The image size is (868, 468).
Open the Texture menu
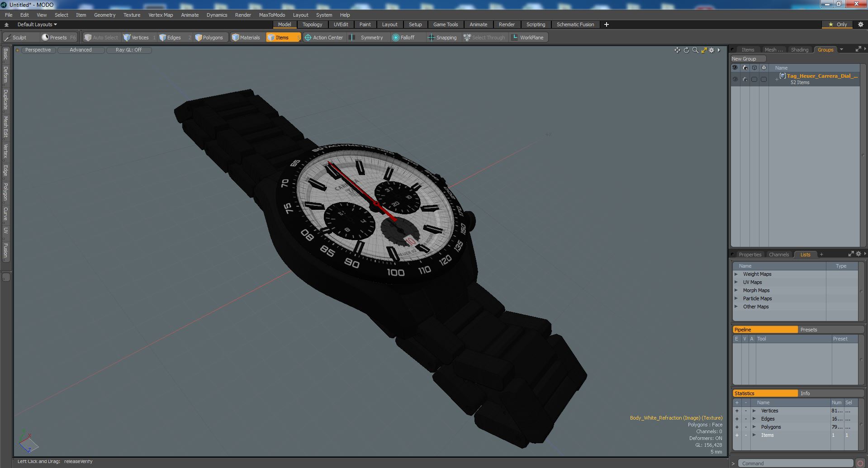pos(132,15)
